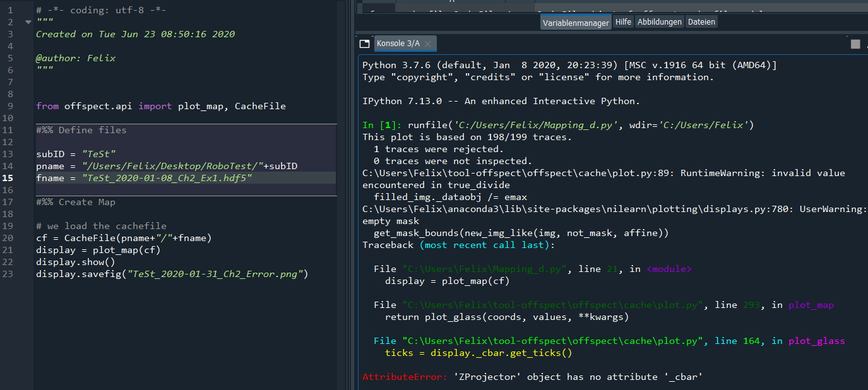Screen dimensions: 868x390
Task: Click line number 15 in the editor gutter
Action: point(10,177)
